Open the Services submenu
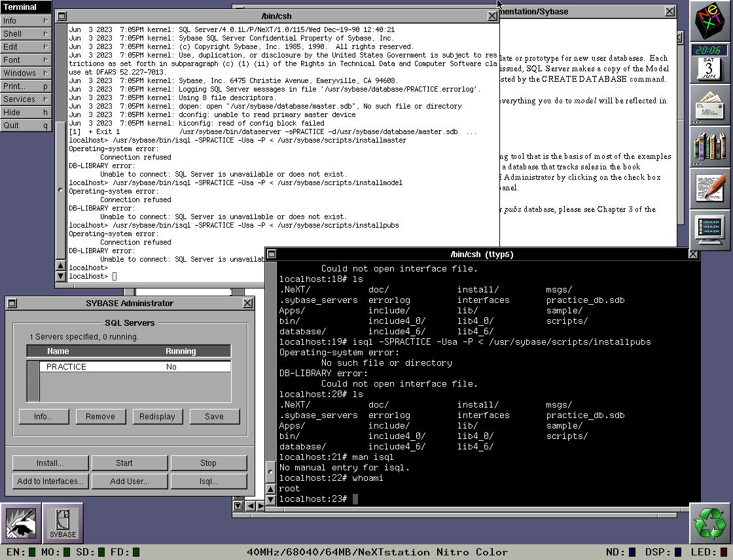 tap(26, 99)
